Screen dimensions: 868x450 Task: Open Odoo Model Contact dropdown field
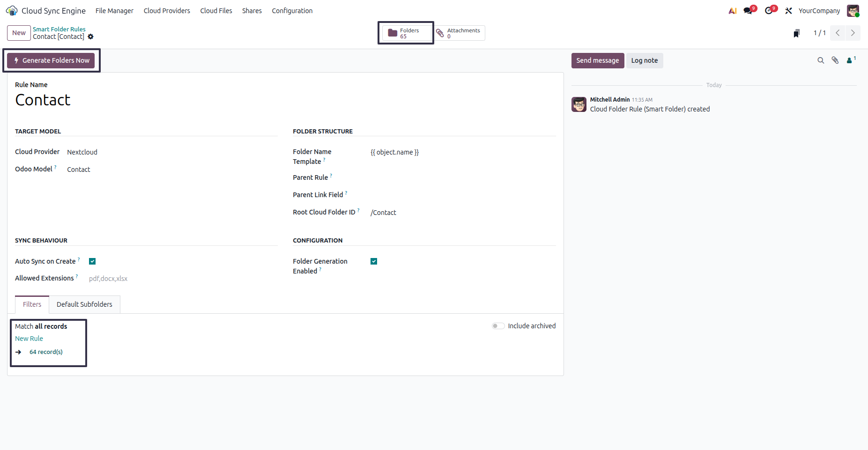coord(172,170)
